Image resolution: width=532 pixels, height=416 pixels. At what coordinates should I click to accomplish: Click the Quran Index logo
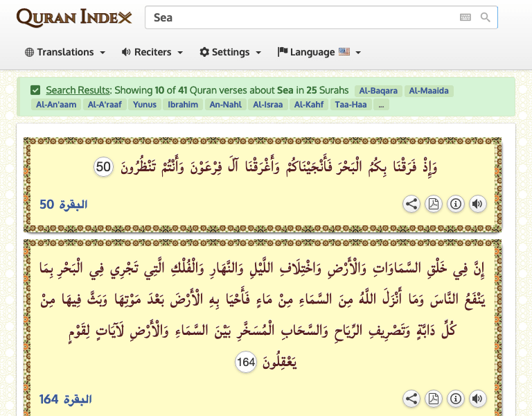coord(74,17)
